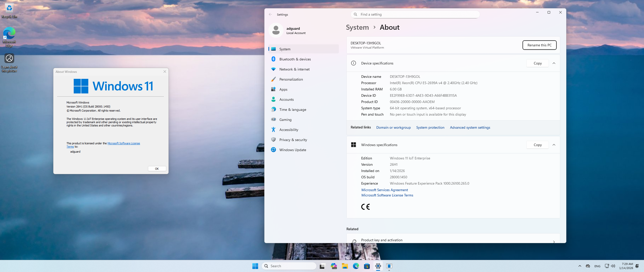Click Rename this PC button

coord(539,45)
